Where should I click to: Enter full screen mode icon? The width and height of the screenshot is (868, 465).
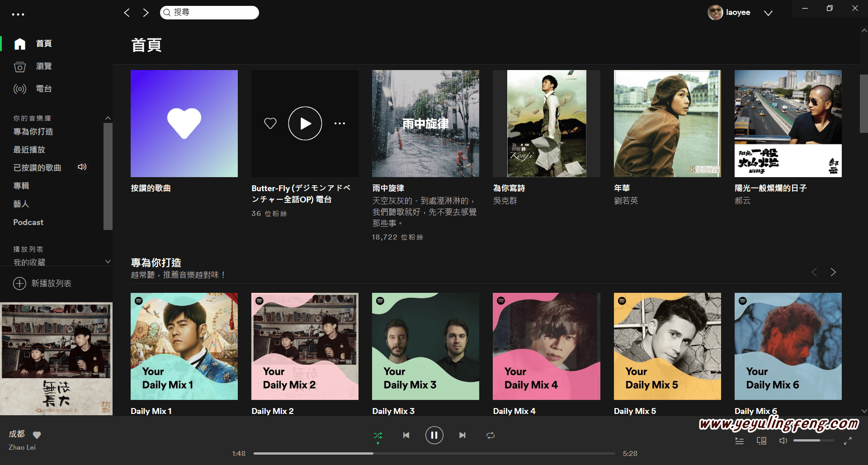point(848,441)
